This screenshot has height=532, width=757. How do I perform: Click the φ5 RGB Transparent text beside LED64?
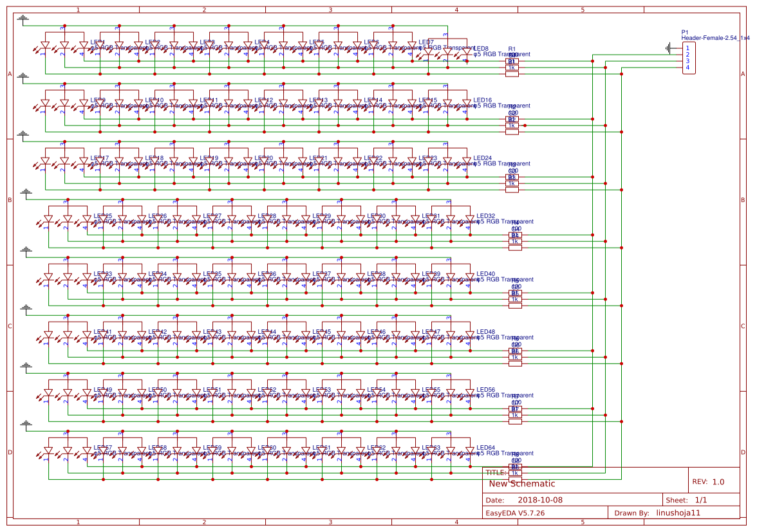pos(505,454)
